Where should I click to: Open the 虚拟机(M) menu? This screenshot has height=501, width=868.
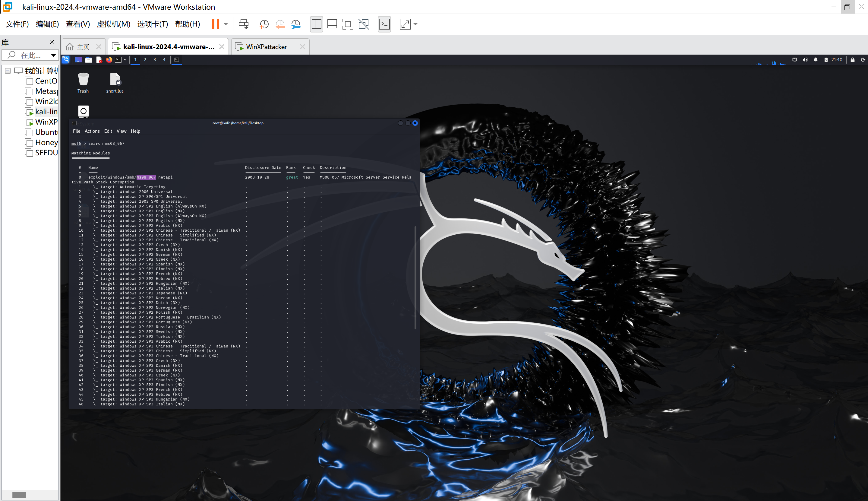(x=113, y=24)
